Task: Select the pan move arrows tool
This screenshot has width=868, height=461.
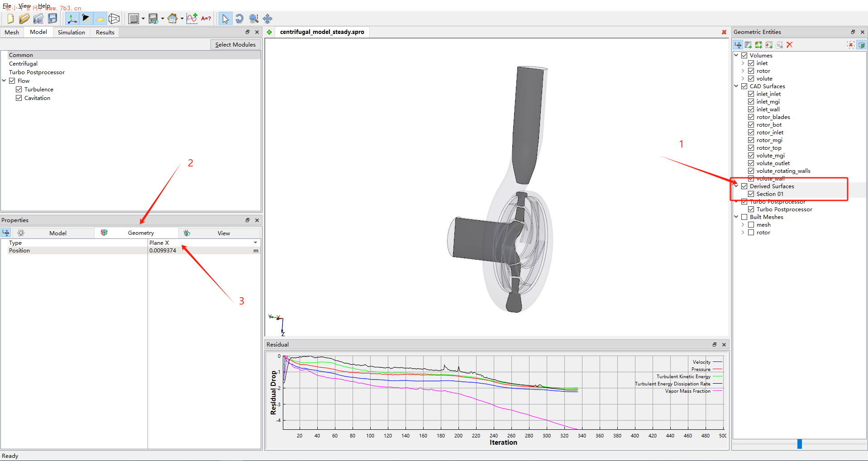Action: pyautogui.click(x=267, y=19)
